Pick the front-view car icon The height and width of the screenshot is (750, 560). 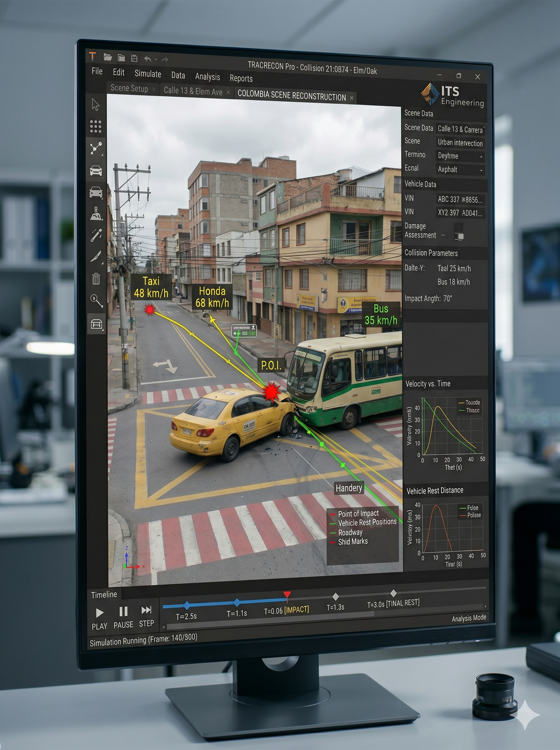point(96,171)
